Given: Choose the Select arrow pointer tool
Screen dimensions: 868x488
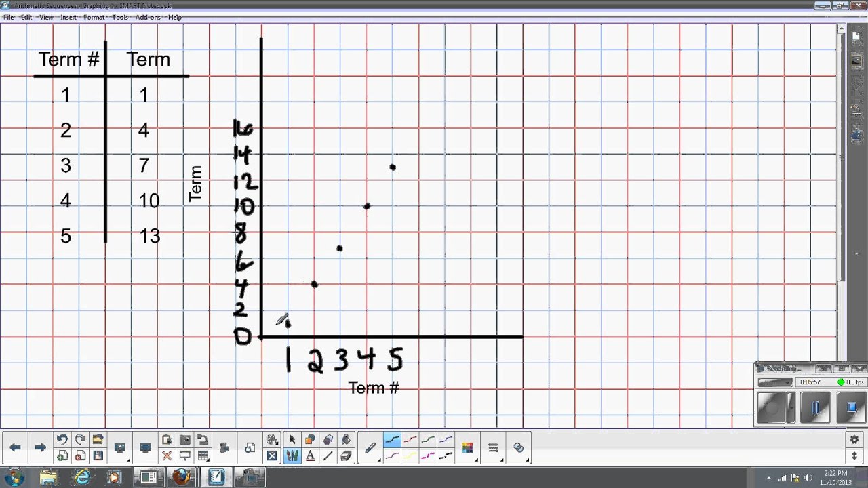Looking at the screenshot, I should pyautogui.click(x=292, y=439).
